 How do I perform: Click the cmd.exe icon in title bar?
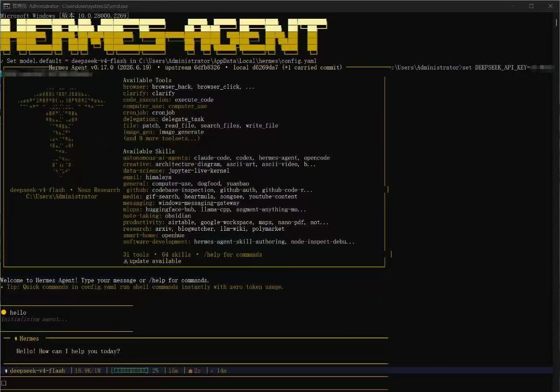pos(7,6)
